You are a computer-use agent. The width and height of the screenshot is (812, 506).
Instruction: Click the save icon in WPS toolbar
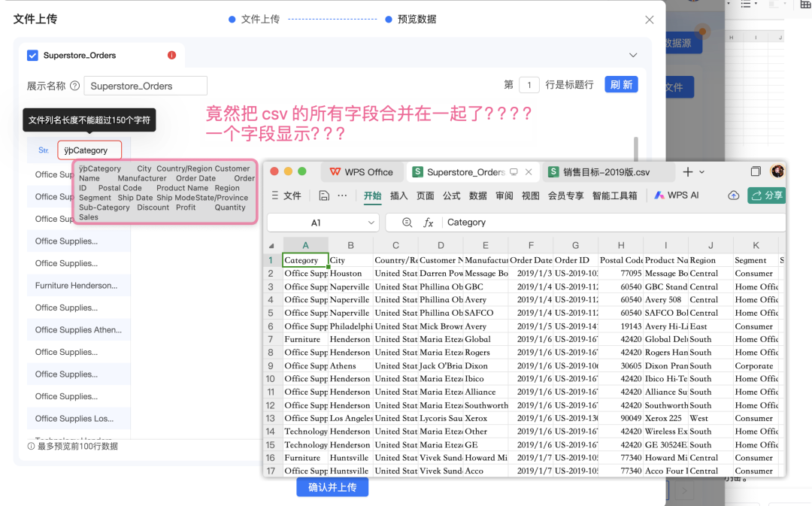[323, 195]
